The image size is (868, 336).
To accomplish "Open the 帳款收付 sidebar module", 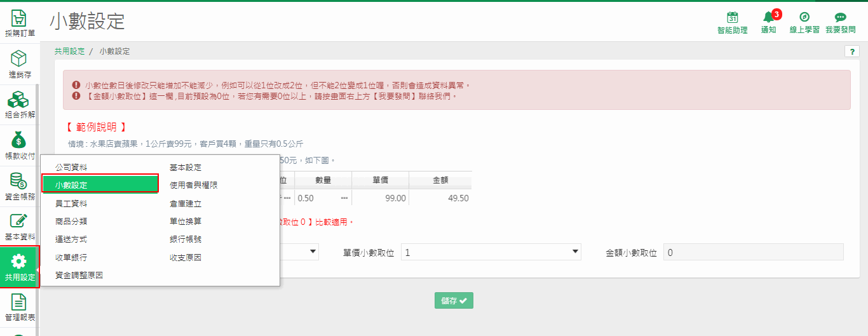I will tap(19, 145).
